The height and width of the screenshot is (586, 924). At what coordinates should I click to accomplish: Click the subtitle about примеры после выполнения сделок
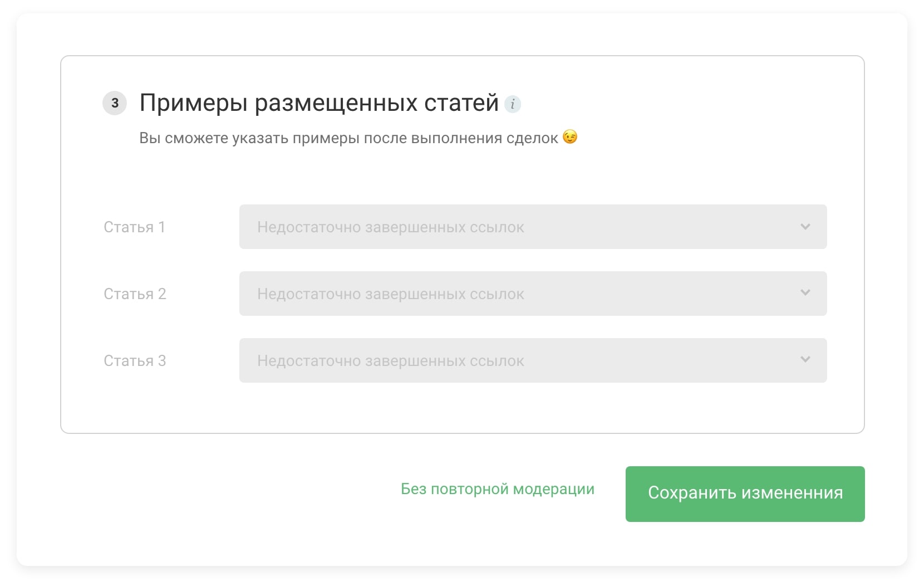click(348, 138)
